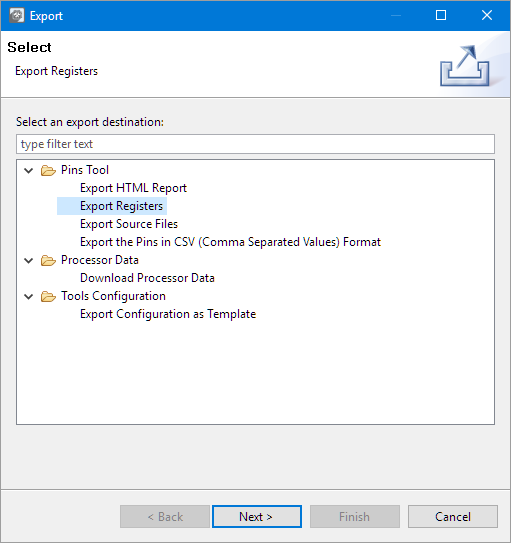Select Export Configuration as Template
The width and height of the screenshot is (511, 543).
click(168, 314)
